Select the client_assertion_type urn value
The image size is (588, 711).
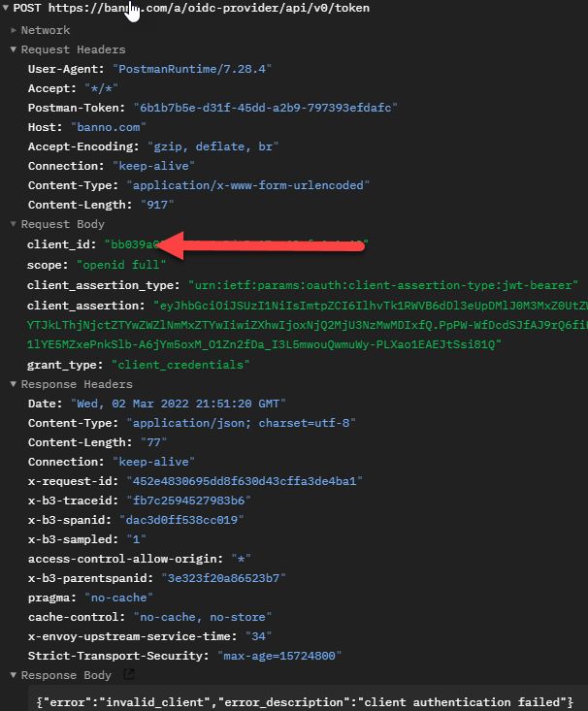point(383,285)
